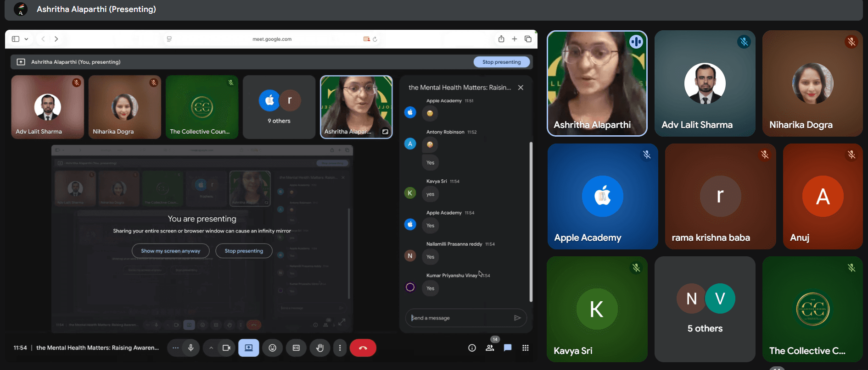
Task: Turn on closed captions
Action: click(296, 348)
